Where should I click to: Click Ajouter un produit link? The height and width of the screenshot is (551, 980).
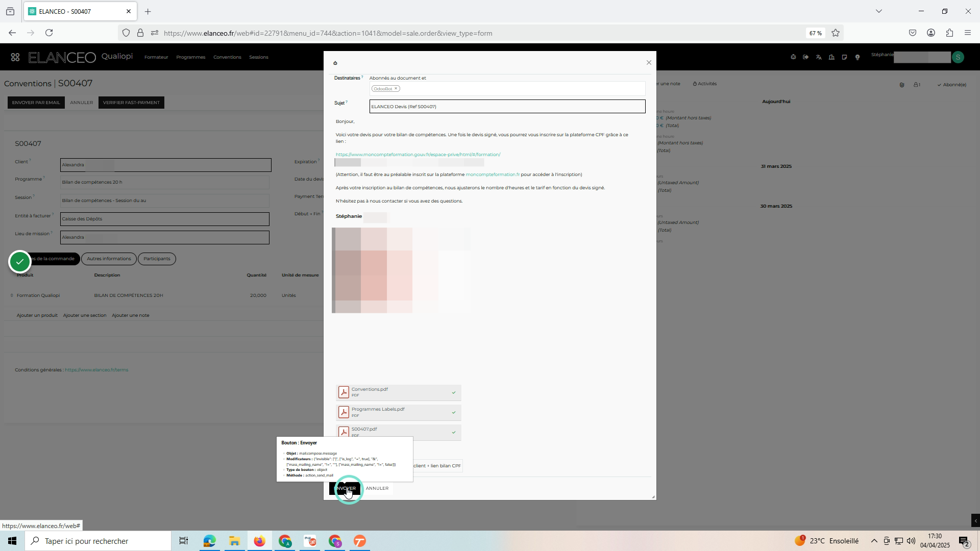coord(37,315)
